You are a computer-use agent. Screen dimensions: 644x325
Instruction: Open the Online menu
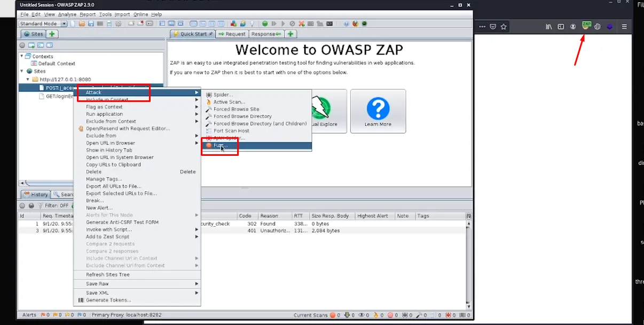coord(140,14)
